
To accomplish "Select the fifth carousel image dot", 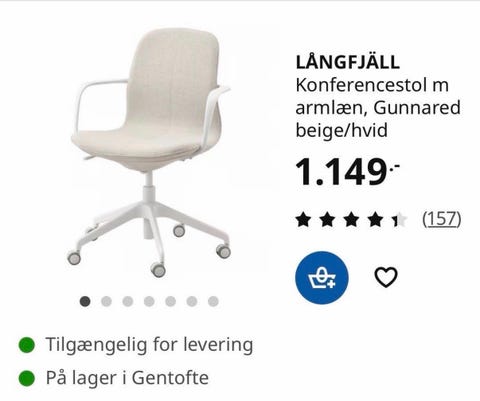I will (x=170, y=302).
